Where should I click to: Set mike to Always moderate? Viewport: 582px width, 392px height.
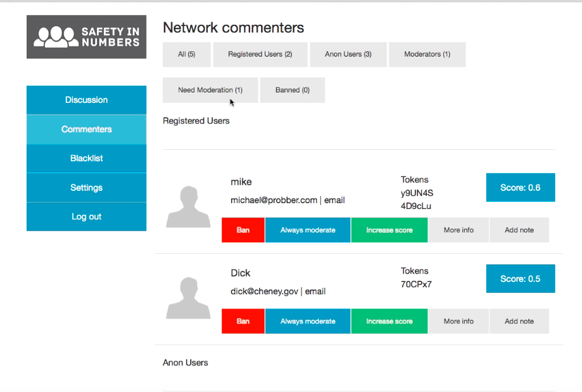click(308, 230)
